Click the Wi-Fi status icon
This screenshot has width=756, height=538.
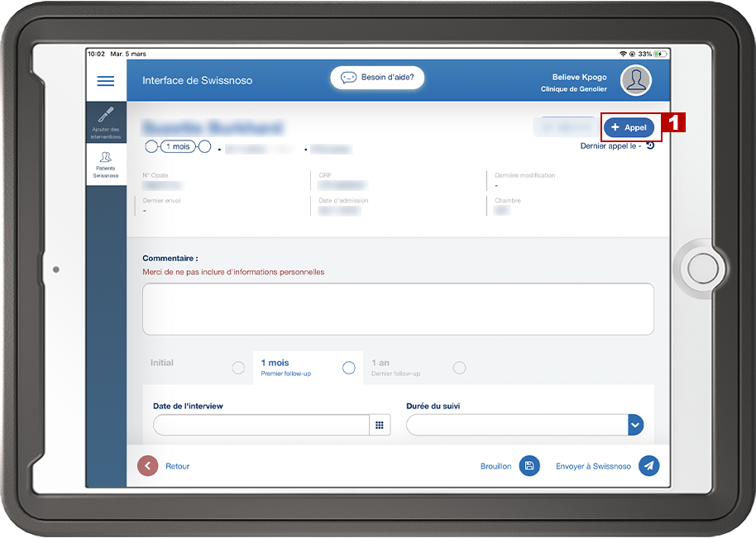point(623,54)
